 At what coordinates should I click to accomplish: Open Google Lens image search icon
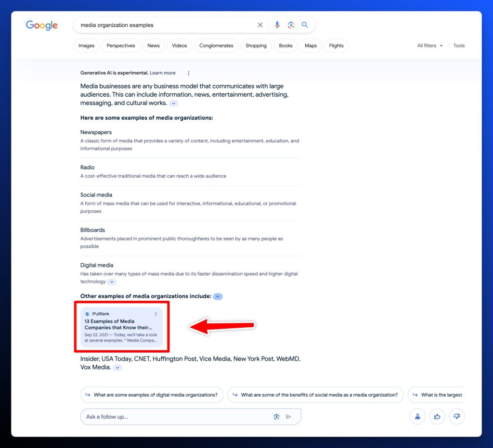click(291, 25)
